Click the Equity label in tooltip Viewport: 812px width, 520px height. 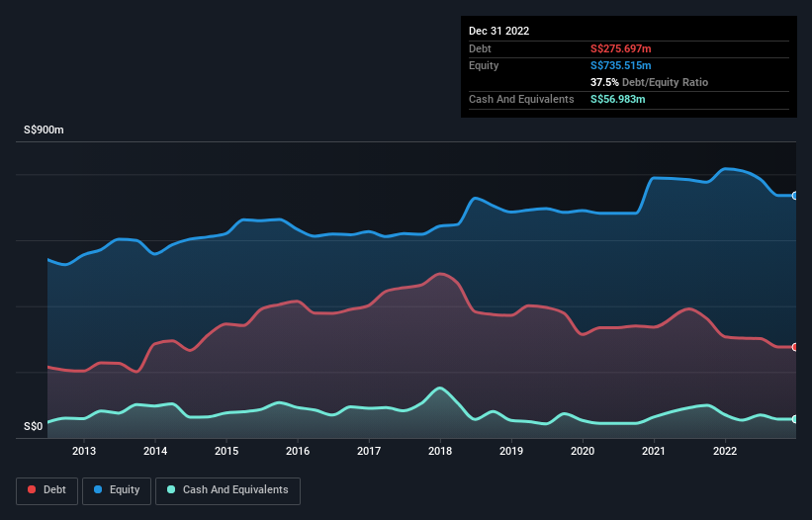pyautogui.click(x=484, y=65)
